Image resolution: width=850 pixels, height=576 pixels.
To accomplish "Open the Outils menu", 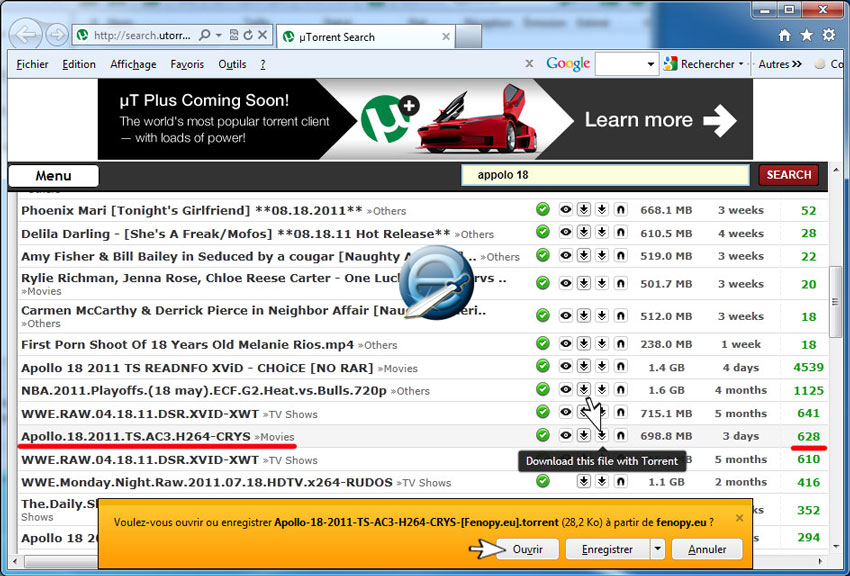I will (232, 64).
